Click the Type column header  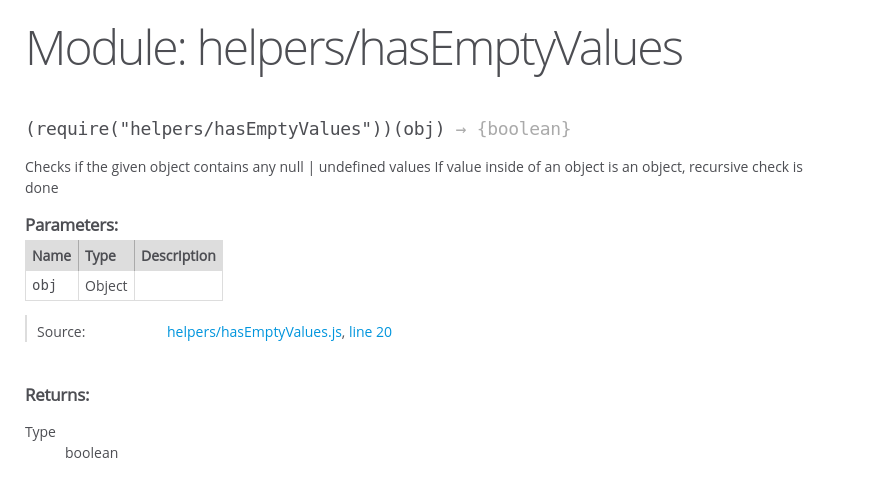(x=106, y=256)
